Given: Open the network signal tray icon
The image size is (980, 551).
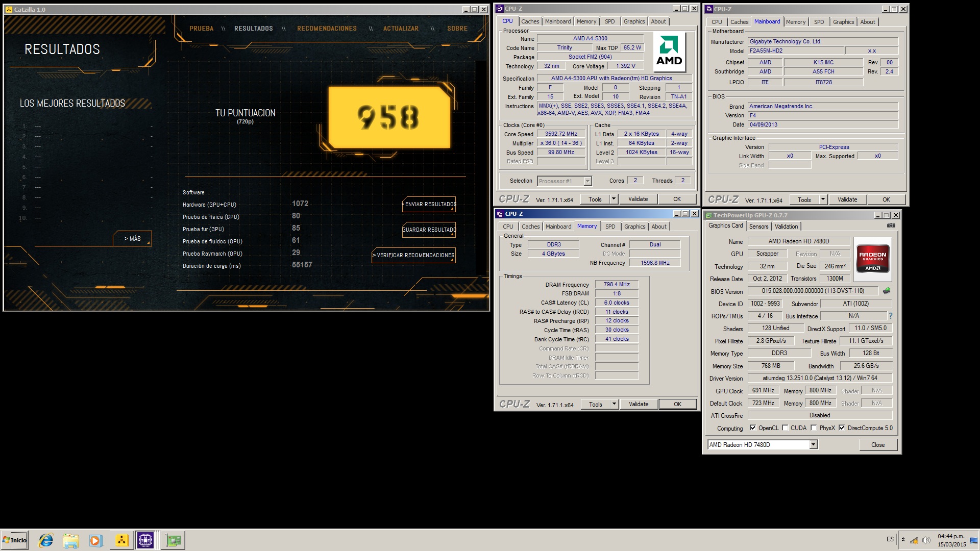Looking at the screenshot, I should point(914,540).
